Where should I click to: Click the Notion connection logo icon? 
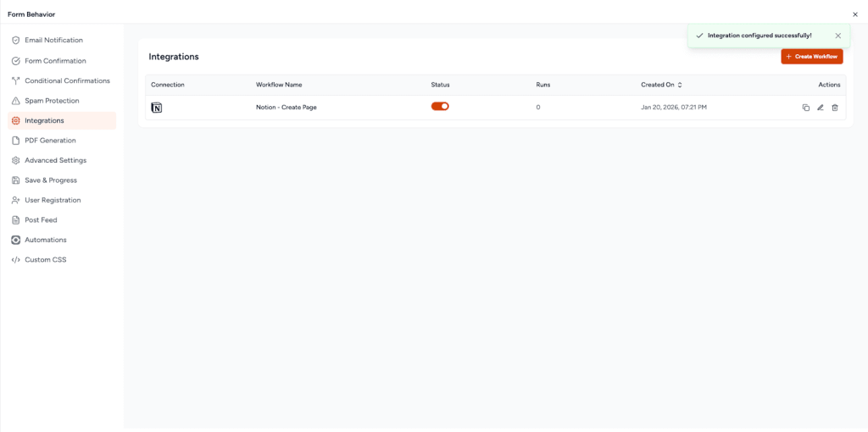(157, 108)
